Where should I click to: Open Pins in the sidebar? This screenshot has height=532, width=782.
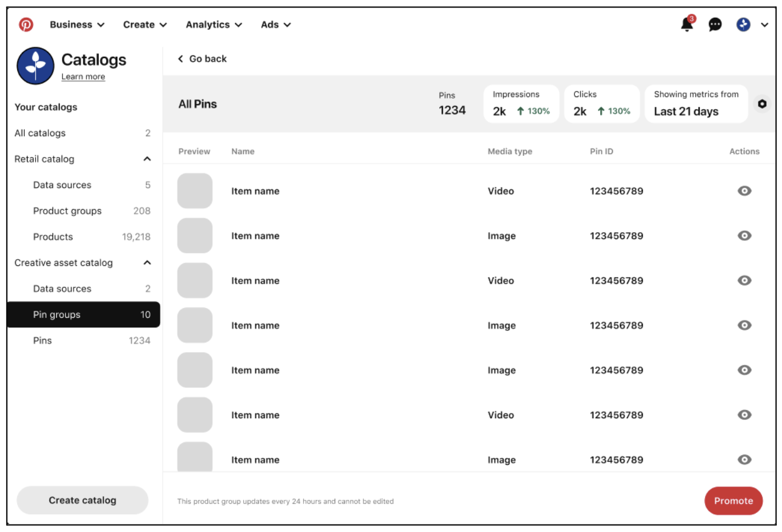[x=83, y=340]
